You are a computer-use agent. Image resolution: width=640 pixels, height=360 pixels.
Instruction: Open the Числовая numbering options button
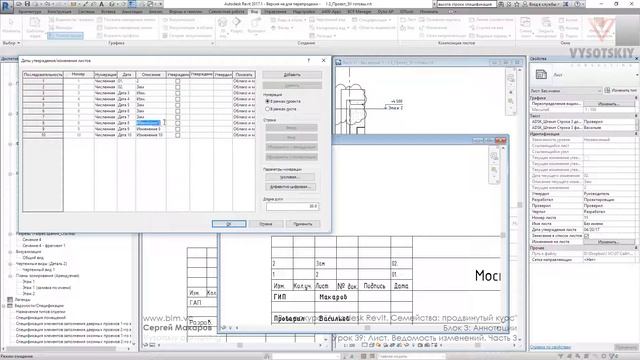click(x=290, y=177)
